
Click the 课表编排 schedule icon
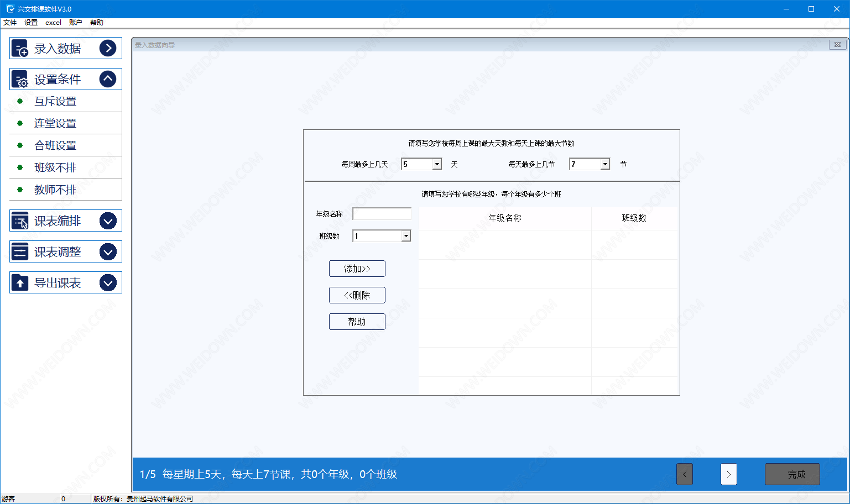pyautogui.click(x=20, y=221)
